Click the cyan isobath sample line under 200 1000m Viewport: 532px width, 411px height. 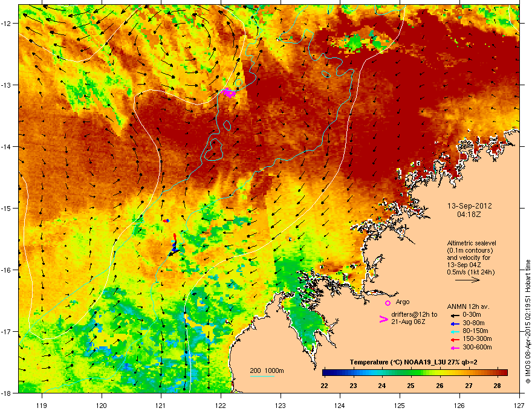(262, 377)
